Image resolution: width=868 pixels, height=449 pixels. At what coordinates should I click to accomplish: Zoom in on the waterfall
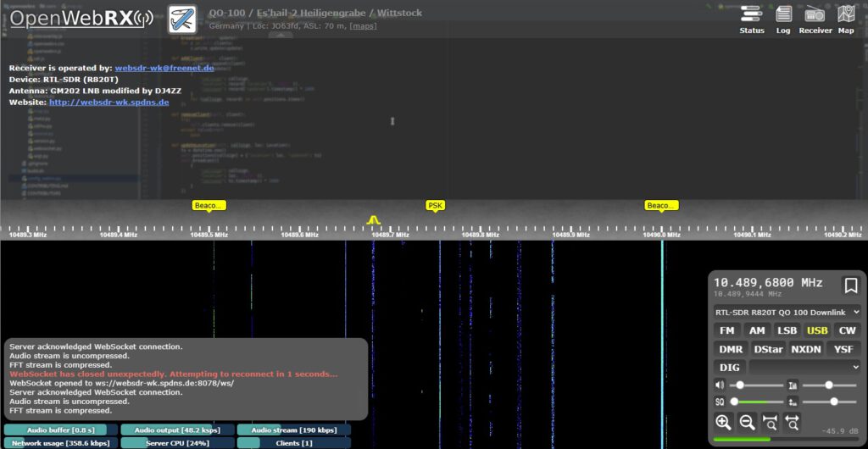coord(723,422)
